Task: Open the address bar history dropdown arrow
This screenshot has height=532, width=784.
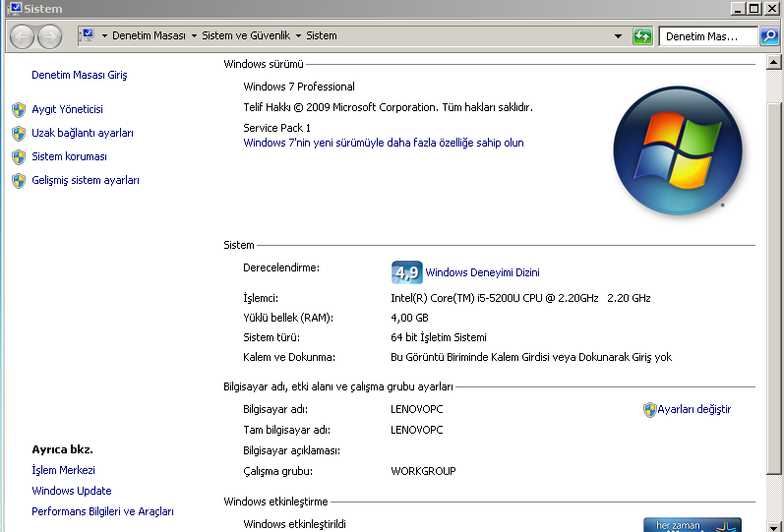Action: coord(618,36)
